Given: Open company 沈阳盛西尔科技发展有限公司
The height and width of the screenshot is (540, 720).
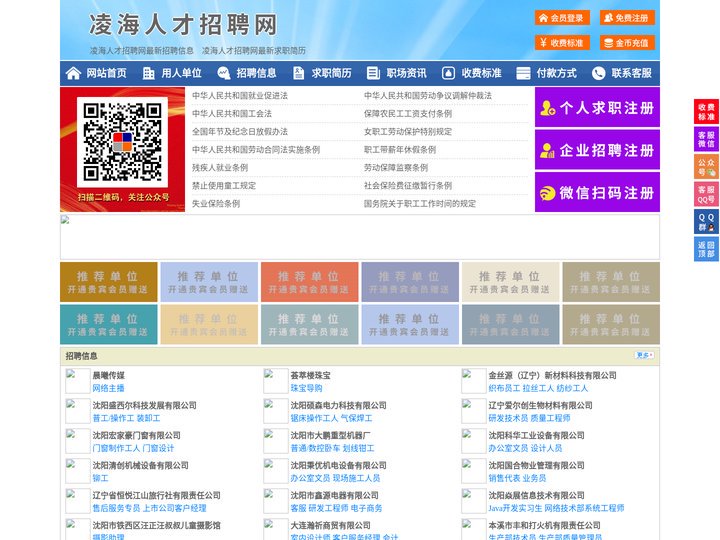Looking at the screenshot, I should pyautogui.click(x=144, y=405).
